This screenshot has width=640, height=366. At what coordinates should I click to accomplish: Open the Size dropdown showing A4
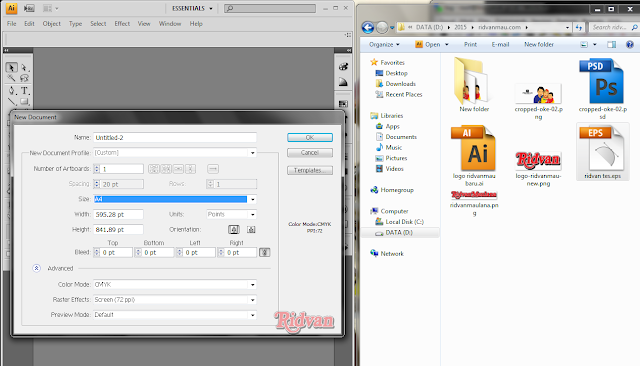pos(175,199)
